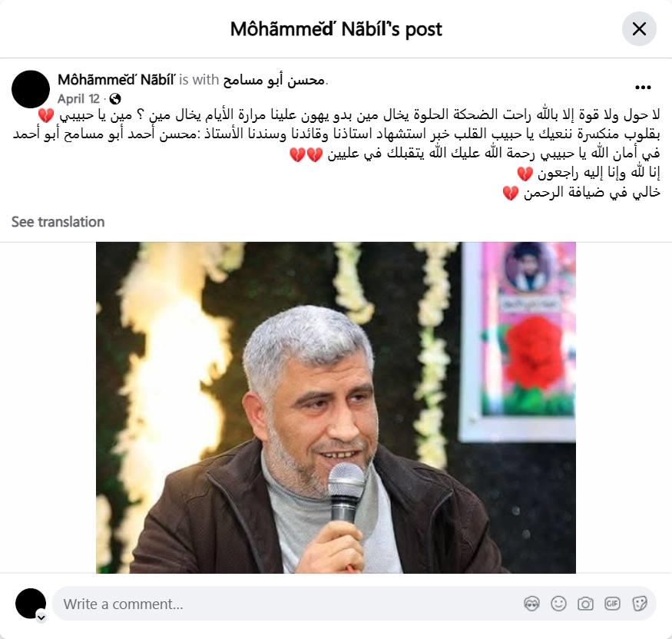Open the emoji picker smiley icon
This screenshot has height=639, width=672.
pyautogui.click(x=558, y=604)
